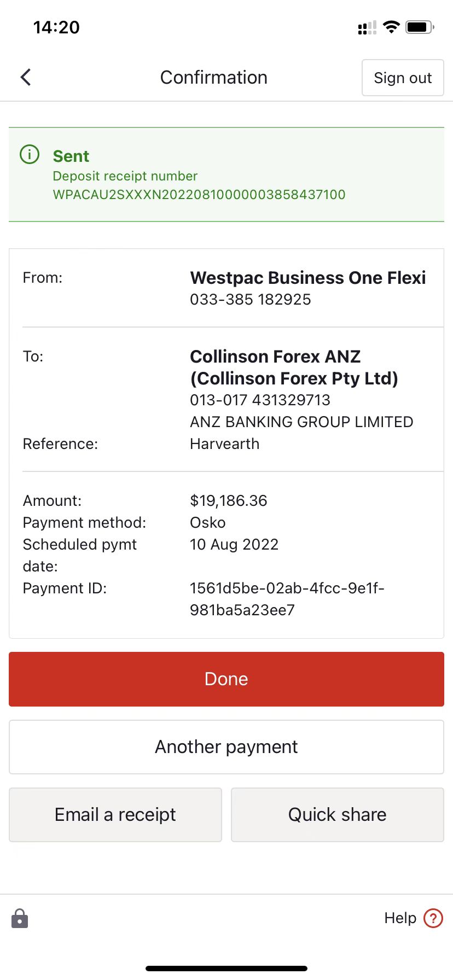Tap the red Done button
The width and height of the screenshot is (453, 980).
[x=226, y=679]
